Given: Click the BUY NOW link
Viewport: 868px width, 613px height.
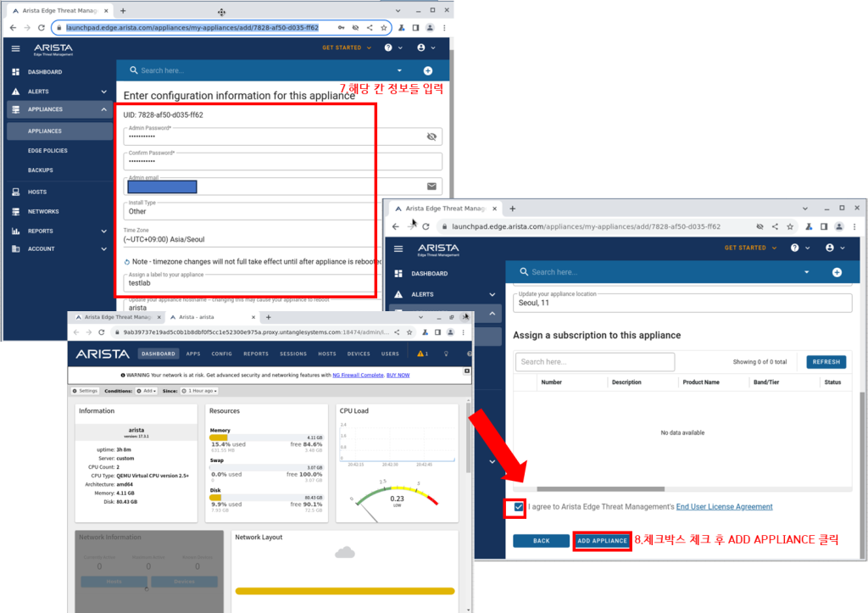Looking at the screenshot, I should pos(398,376).
